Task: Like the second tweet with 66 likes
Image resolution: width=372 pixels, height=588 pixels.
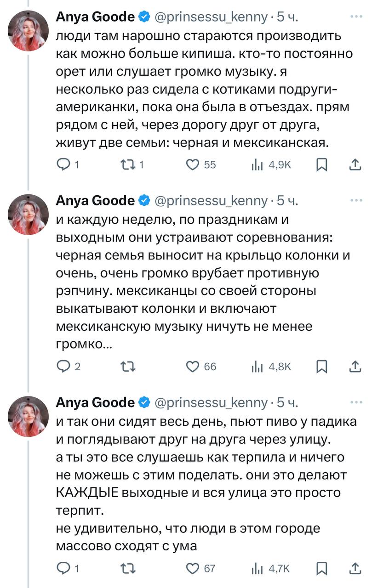Action: click(194, 367)
